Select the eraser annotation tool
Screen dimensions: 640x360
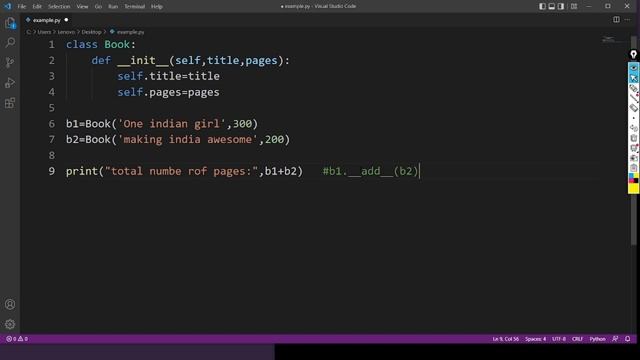coord(633,108)
